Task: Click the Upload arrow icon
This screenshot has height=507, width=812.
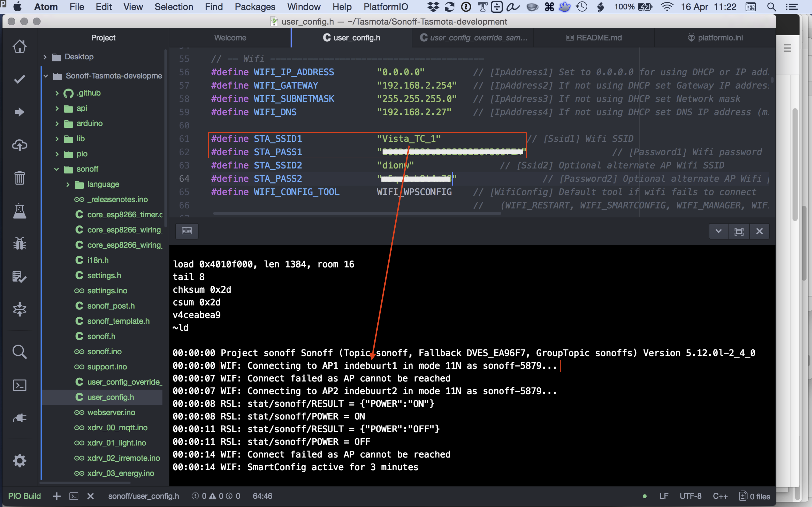Action: 19,112
